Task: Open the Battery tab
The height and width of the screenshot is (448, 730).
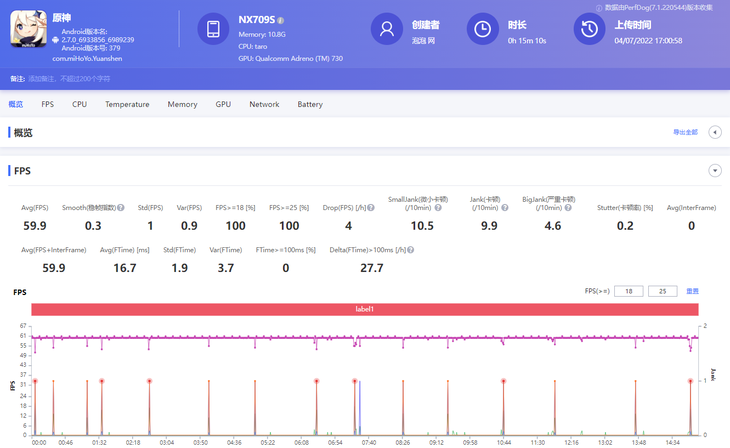Action: tap(310, 104)
